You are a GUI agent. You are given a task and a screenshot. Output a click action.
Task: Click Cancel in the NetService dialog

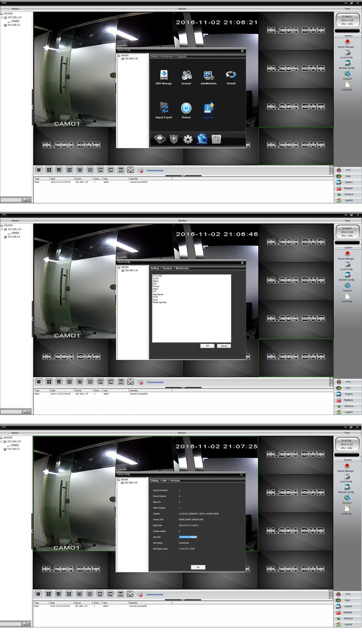224,346
